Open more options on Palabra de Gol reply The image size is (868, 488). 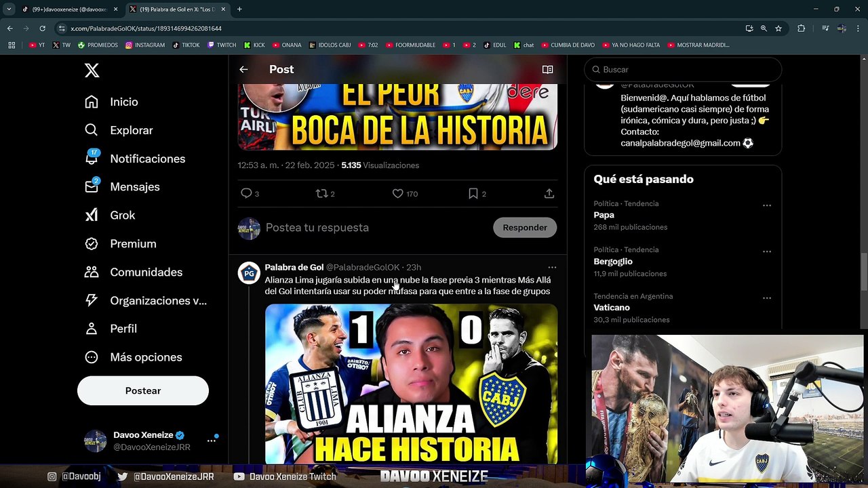(552, 267)
